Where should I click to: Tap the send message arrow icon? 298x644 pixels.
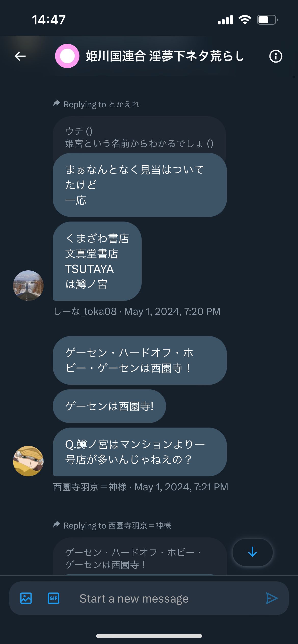pyautogui.click(x=272, y=598)
